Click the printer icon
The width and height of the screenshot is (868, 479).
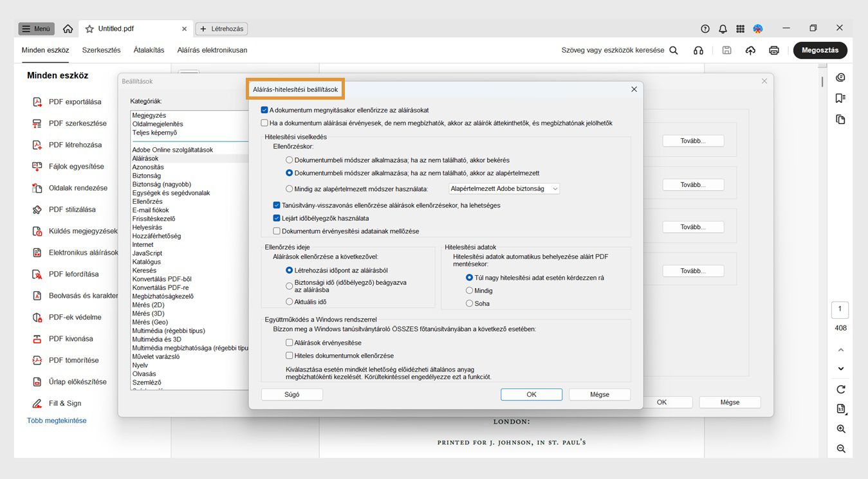tap(774, 50)
